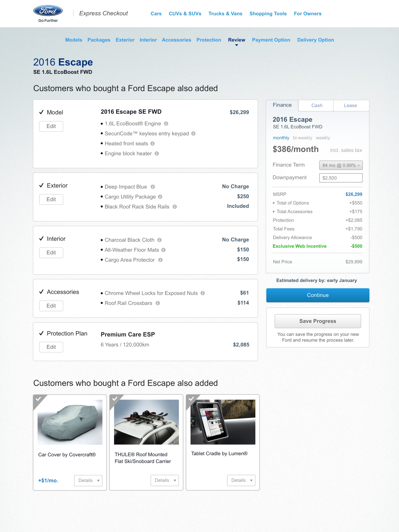Image resolution: width=399 pixels, height=532 pixels.
Task: Switch to the Lease tab
Action: click(x=350, y=105)
